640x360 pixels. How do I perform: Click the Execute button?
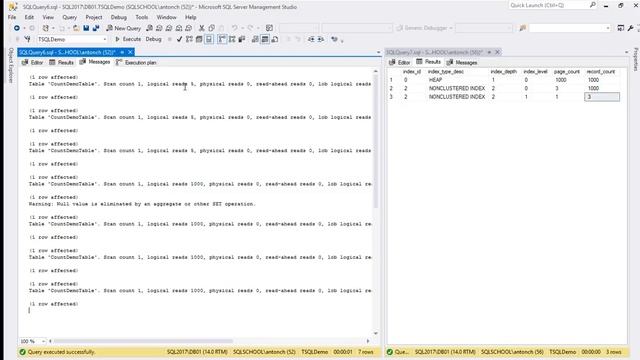[x=128, y=39]
